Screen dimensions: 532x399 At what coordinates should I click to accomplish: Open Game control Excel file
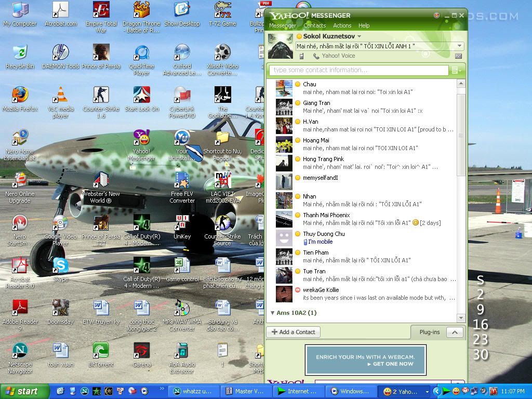coord(182,270)
